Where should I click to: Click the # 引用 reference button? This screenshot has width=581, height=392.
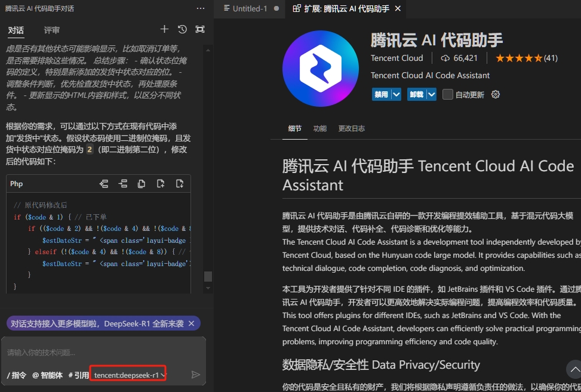[79, 375]
